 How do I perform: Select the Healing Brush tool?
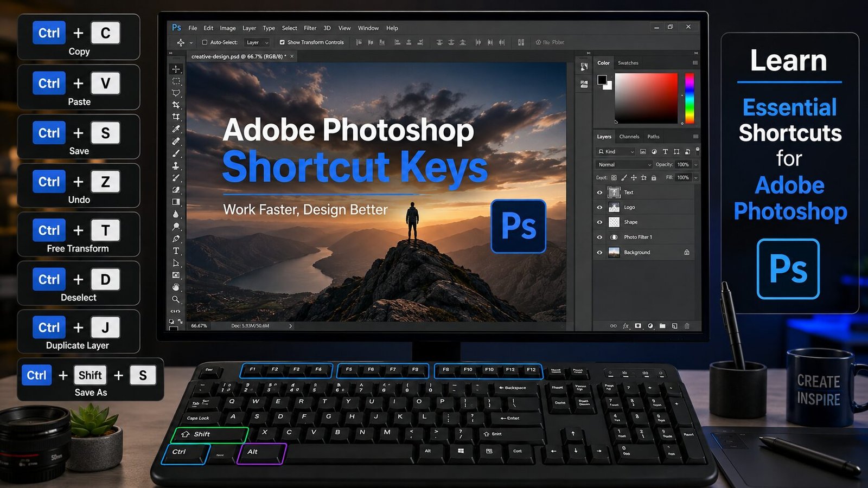pos(176,142)
